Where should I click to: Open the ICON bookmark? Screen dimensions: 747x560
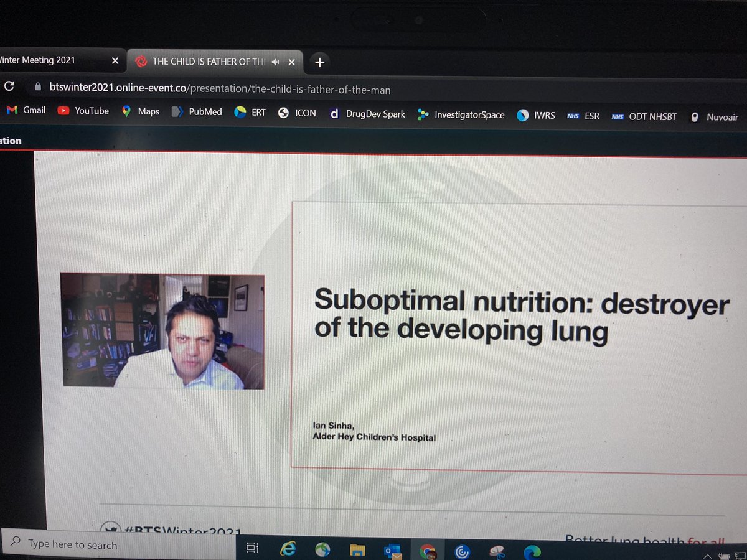(297, 113)
